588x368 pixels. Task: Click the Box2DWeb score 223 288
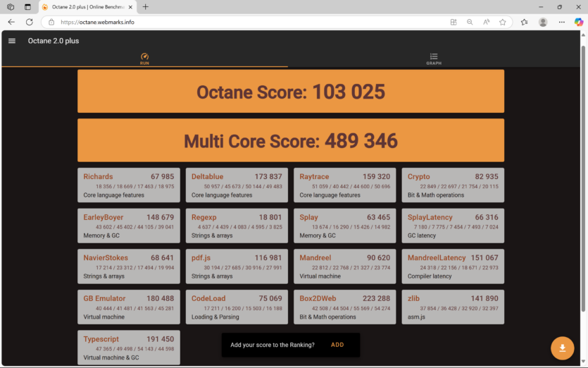click(376, 298)
